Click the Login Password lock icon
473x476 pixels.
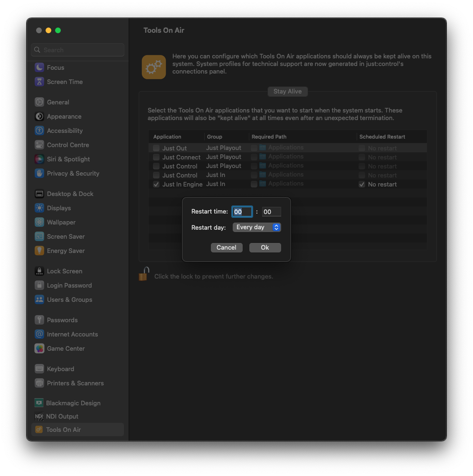click(39, 285)
